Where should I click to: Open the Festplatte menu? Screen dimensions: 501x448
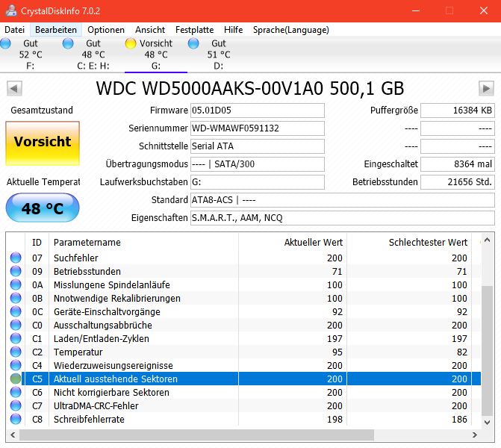(194, 30)
